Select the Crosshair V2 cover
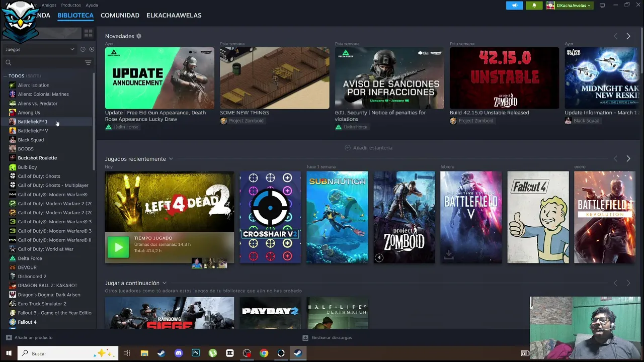This screenshot has height=362, width=644. point(270,217)
